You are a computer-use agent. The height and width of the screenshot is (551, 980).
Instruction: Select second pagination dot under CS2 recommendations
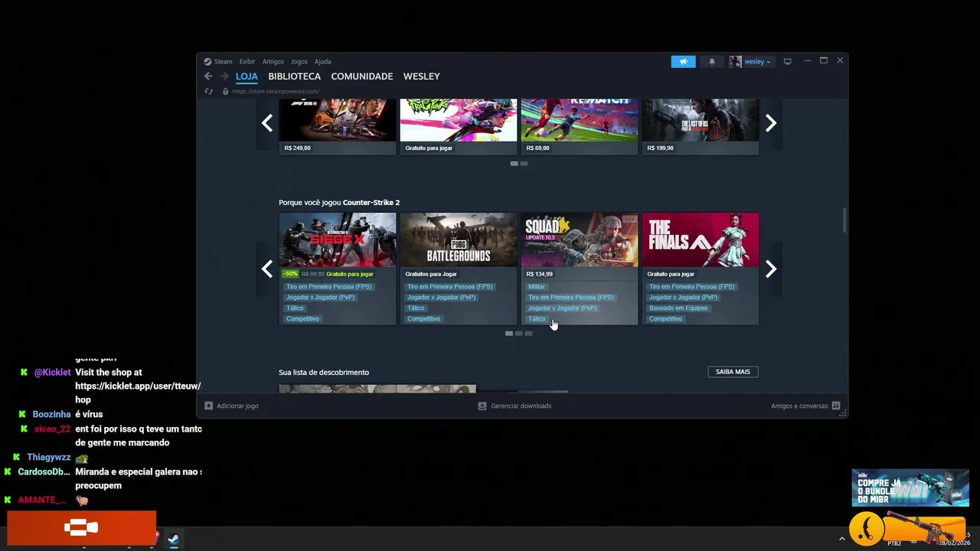coord(518,333)
